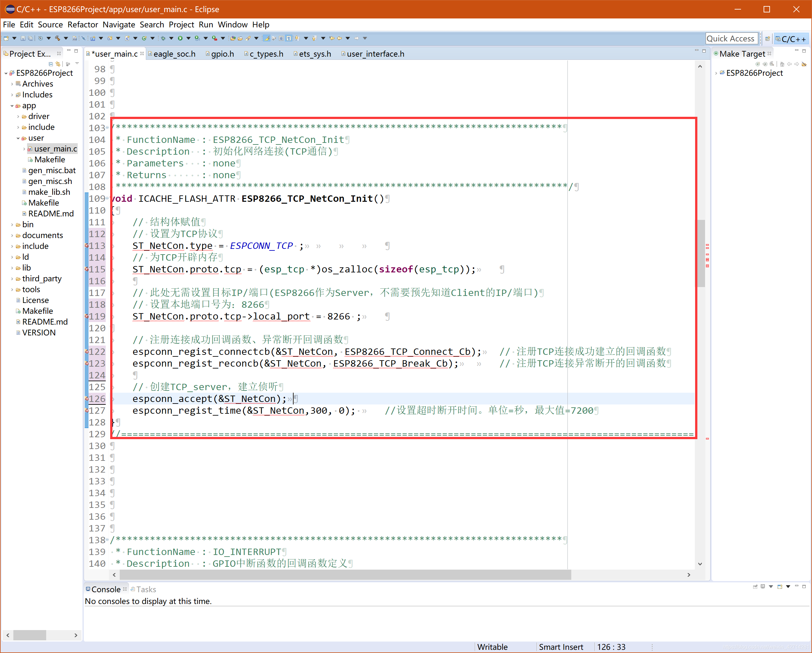Screen dimensions: 812x653
Task: Click Back to last edit location arrow
Action: [332, 39]
